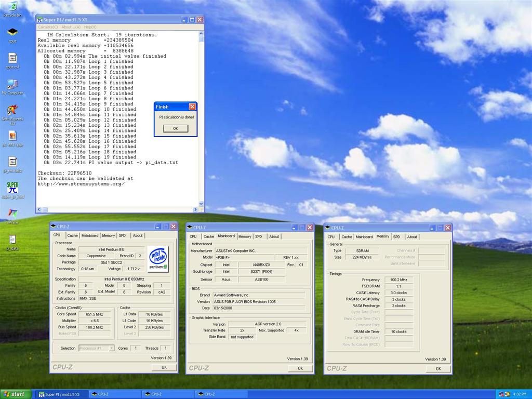532x399 pixels.
Task: Click the Checksum: 22F96510 line
Action: (64, 173)
